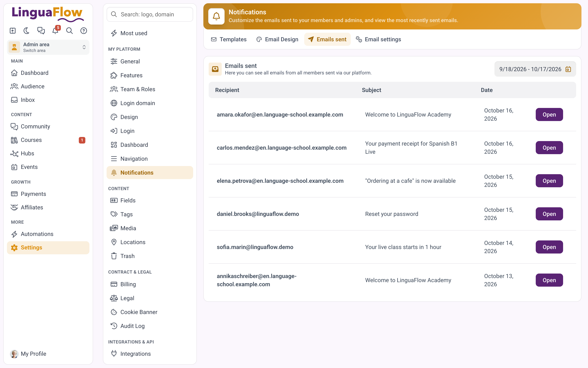Open Tags content settings
This screenshot has width=588, height=368.
click(150, 214)
